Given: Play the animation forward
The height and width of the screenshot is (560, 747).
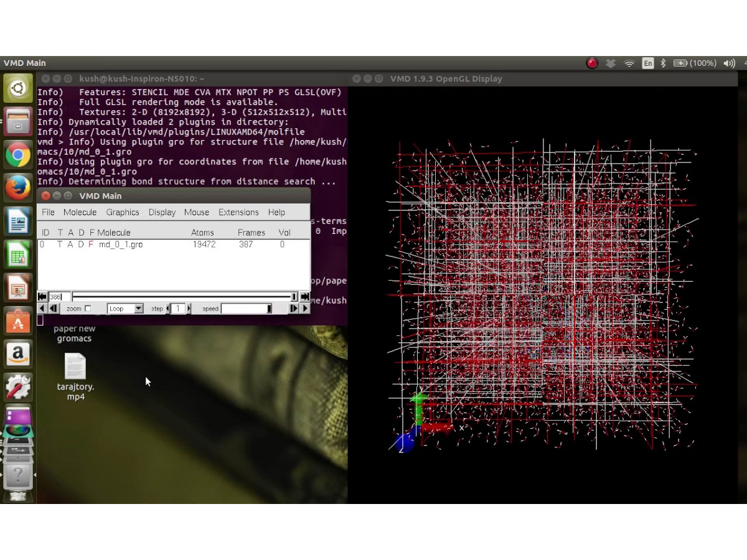Looking at the screenshot, I should coord(305,309).
